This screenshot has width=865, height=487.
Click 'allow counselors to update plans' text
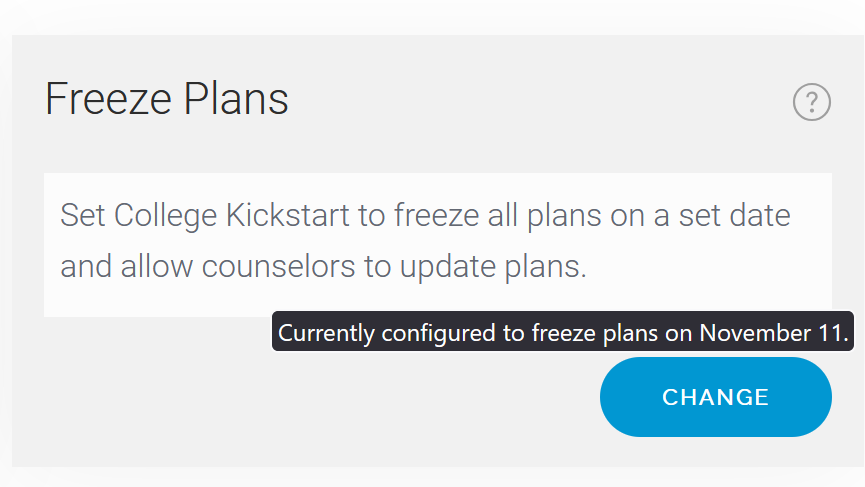[x=353, y=267]
